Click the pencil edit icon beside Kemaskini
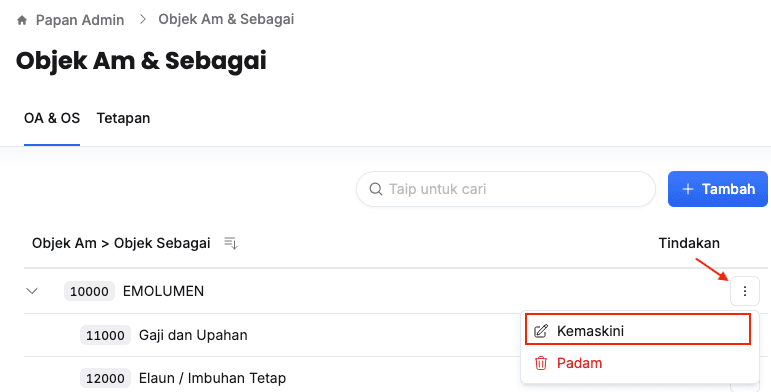 [540, 331]
